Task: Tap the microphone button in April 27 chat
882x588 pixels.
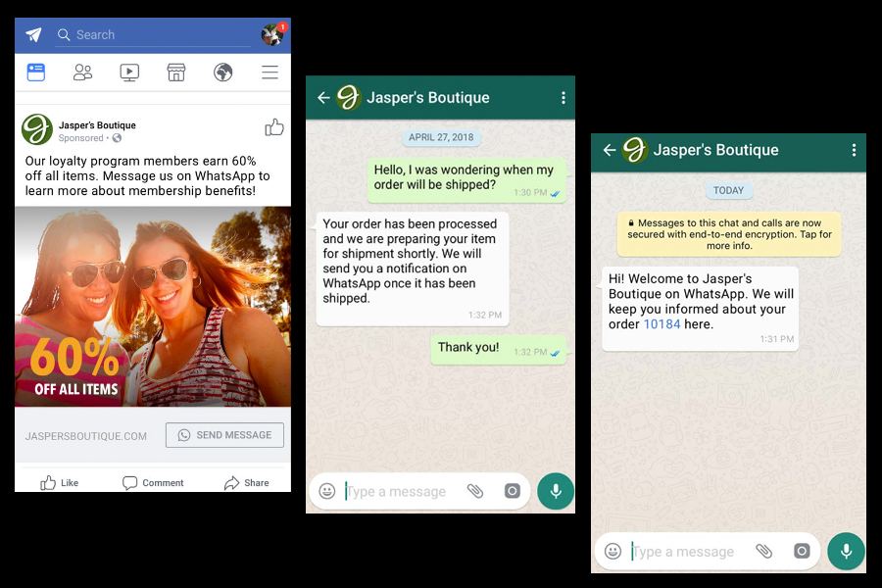Action: [x=555, y=491]
